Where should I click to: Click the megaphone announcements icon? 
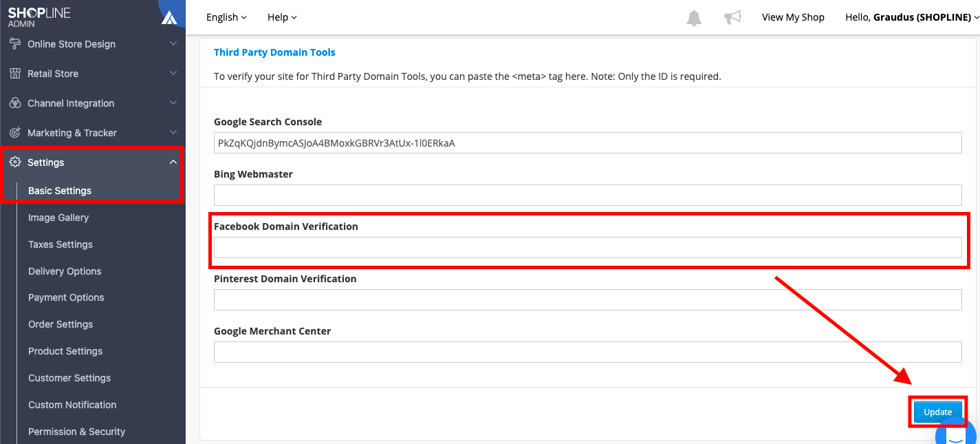coord(732,18)
